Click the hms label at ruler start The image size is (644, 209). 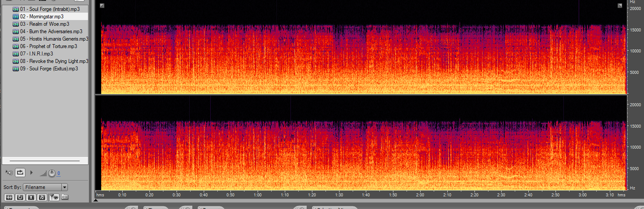coord(100,195)
